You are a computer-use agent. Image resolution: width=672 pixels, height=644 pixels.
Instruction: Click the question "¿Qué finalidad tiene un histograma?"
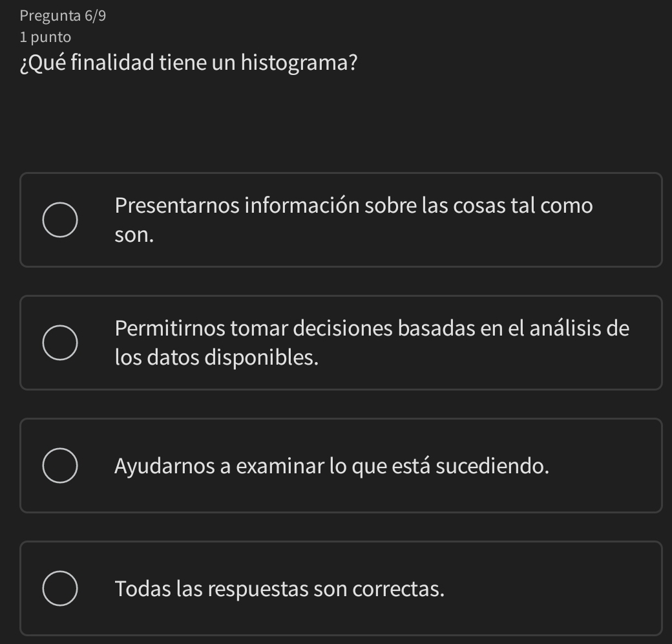(x=191, y=64)
